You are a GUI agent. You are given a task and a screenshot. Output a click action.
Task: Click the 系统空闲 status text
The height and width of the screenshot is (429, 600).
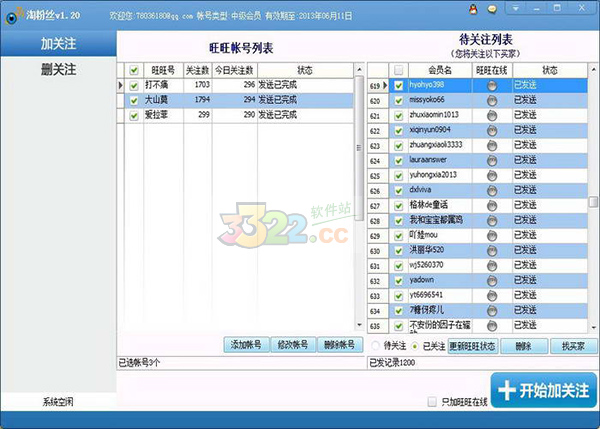(58, 402)
